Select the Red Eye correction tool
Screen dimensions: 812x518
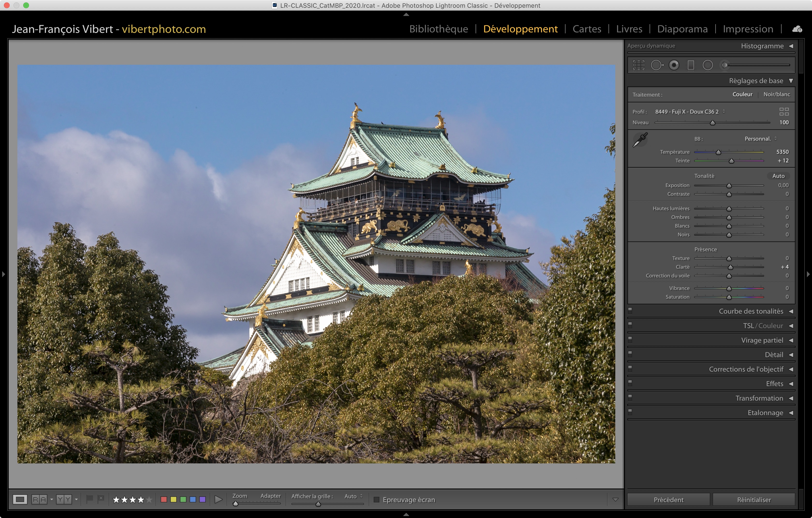(674, 65)
